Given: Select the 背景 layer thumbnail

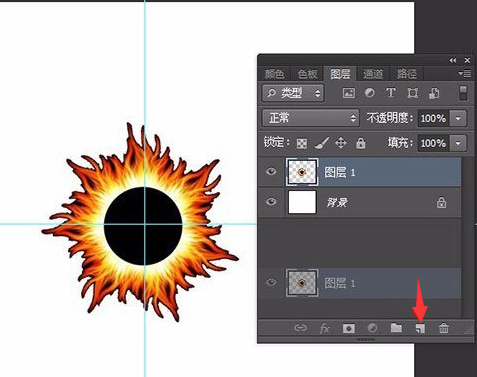Looking at the screenshot, I should pyautogui.click(x=302, y=202).
